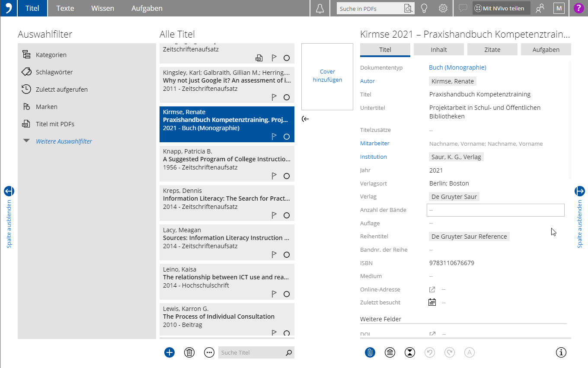Screen dimensions: 588x368
Task: Filter by Schlagwörter
Action: tap(54, 72)
